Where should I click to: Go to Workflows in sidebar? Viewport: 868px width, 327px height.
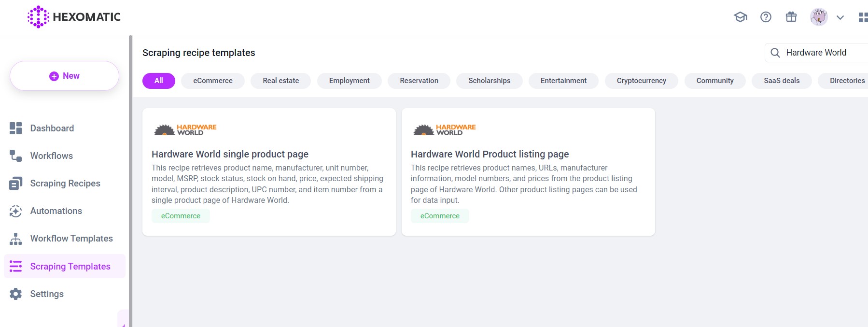click(51, 156)
